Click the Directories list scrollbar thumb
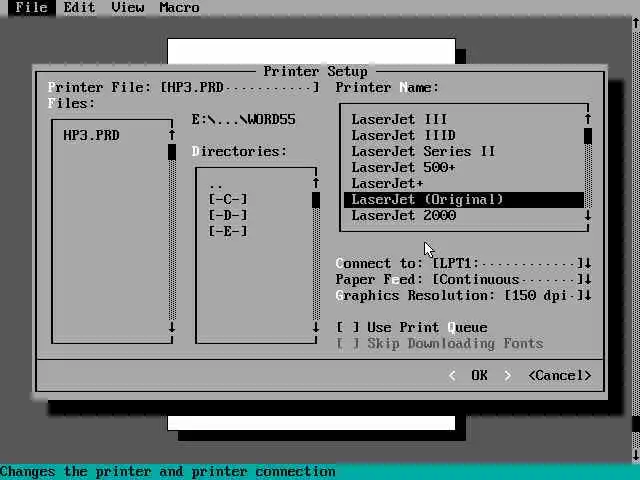Screen dimensions: 640x480 [x=316, y=200]
